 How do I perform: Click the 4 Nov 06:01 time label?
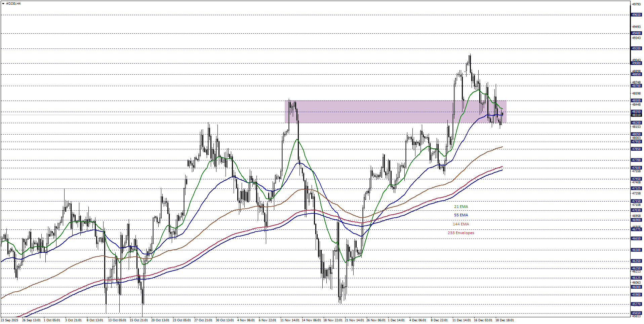[x=246, y=320]
